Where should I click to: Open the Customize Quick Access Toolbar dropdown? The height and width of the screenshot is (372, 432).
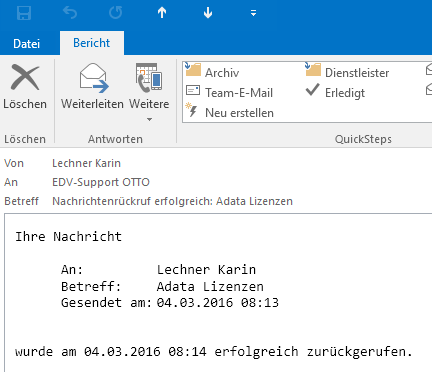click(253, 13)
